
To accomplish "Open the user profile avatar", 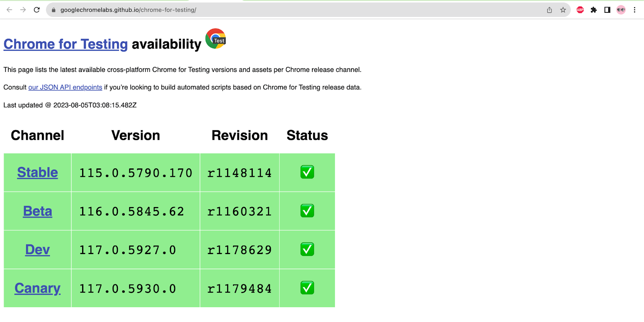I will pos(621,10).
